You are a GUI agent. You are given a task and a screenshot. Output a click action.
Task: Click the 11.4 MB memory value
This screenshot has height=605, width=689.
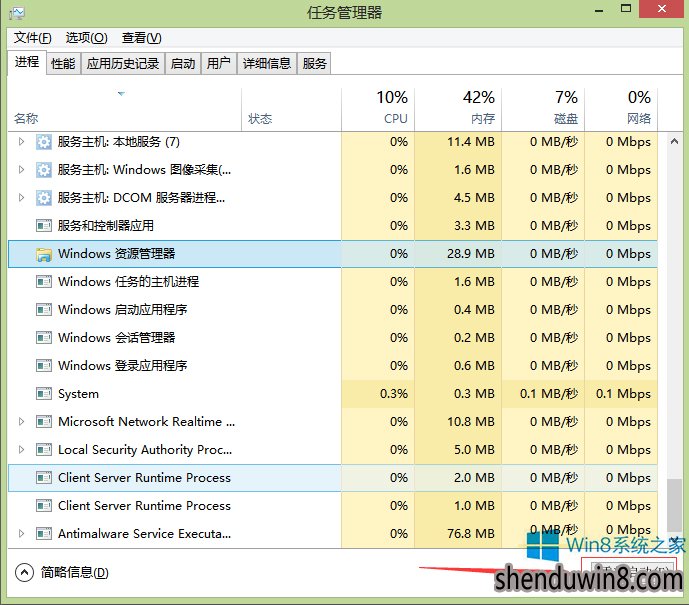click(471, 141)
